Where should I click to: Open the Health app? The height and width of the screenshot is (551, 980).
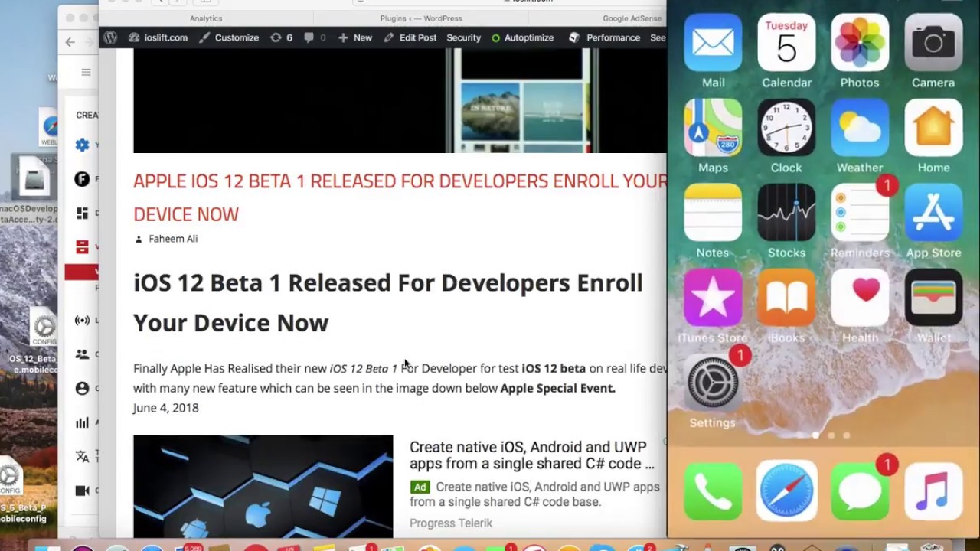coord(860,297)
